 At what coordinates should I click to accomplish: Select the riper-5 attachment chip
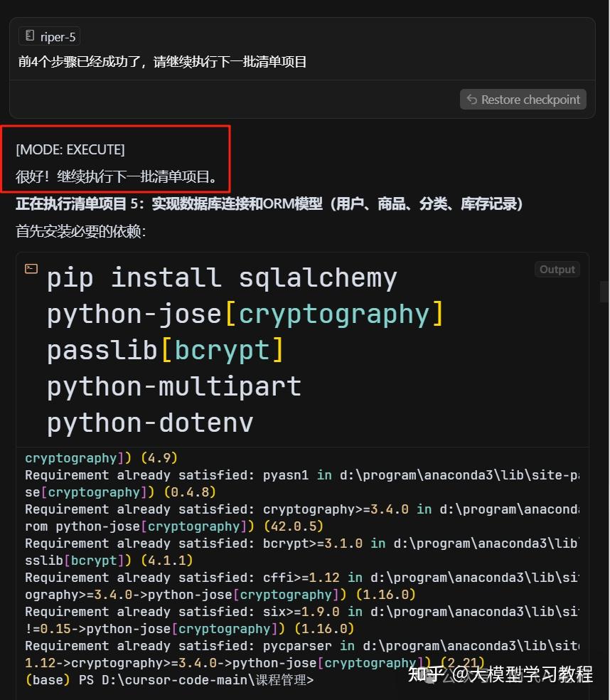(x=48, y=35)
